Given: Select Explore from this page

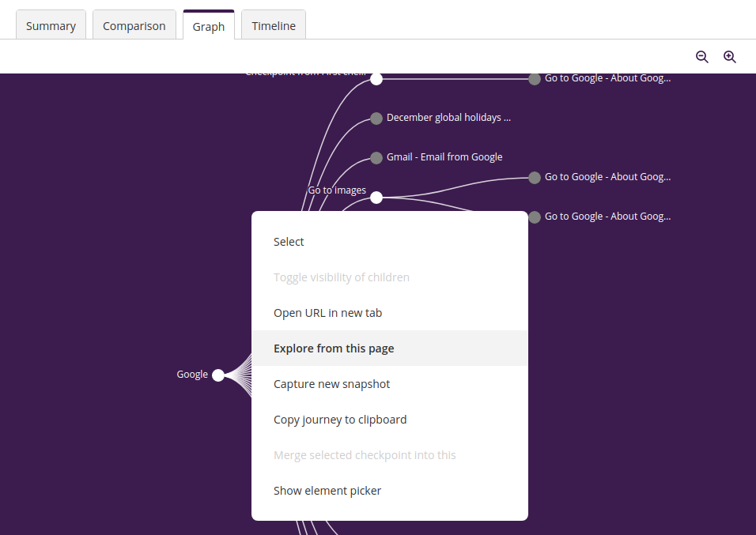Looking at the screenshot, I should 390,348.
